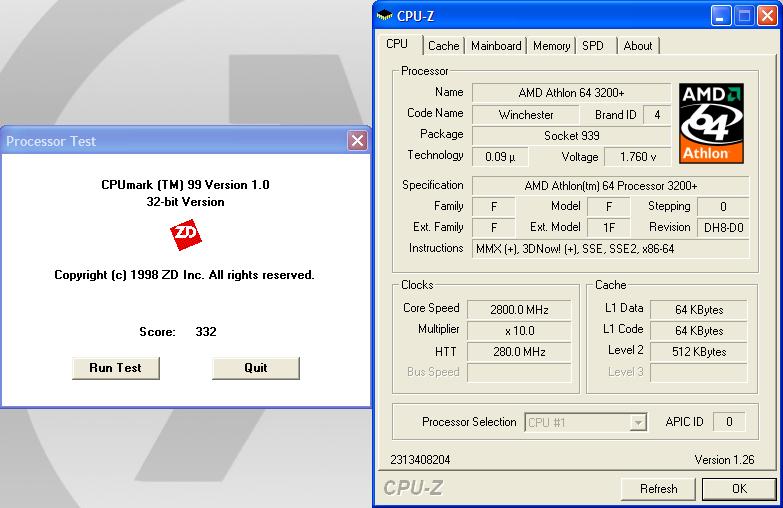Click the empty Level 3 field
The height and width of the screenshot is (508, 783).
point(699,373)
